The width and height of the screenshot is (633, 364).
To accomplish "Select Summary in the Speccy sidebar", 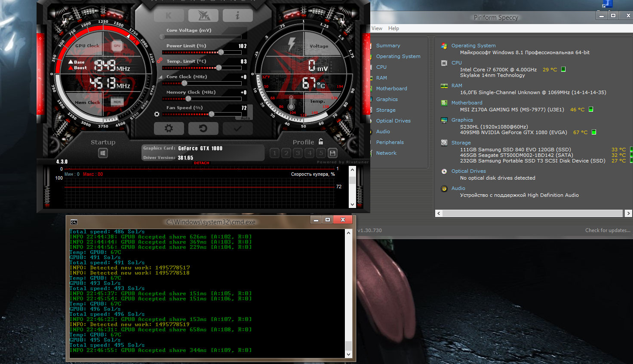I will pos(388,46).
